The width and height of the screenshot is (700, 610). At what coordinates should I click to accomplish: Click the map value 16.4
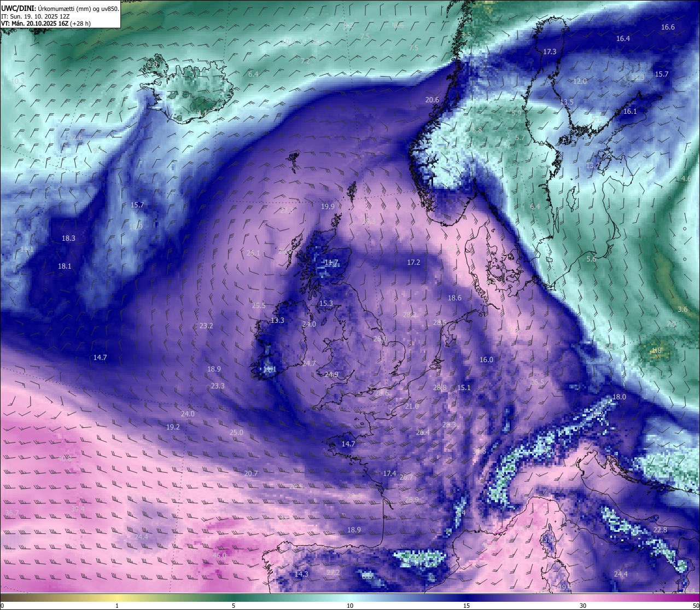click(x=623, y=38)
